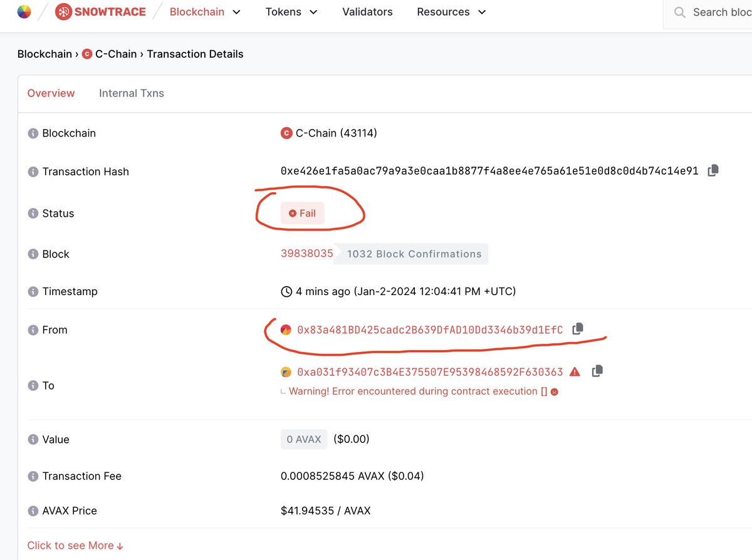The width and height of the screenshot is (752, 560).
Task: Expand the Blockchain dropdown menu
Action: (x=205, y=12)
